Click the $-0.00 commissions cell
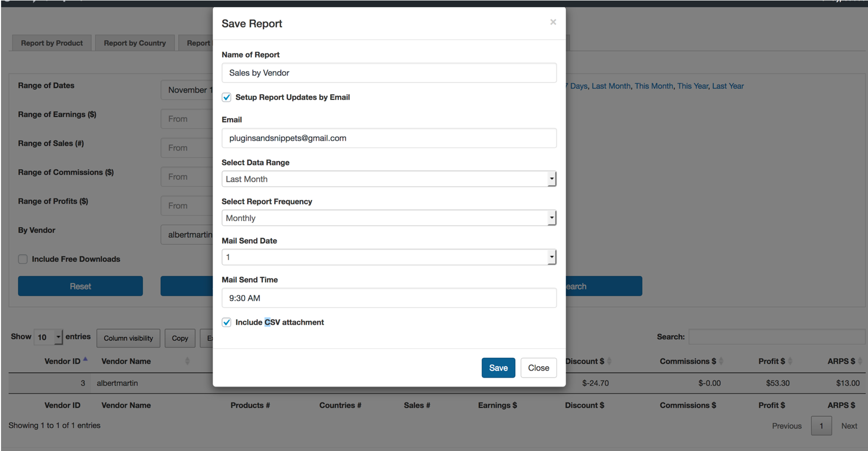The width and height of the screenshot is (868, 451). click(x=709, y=383)
